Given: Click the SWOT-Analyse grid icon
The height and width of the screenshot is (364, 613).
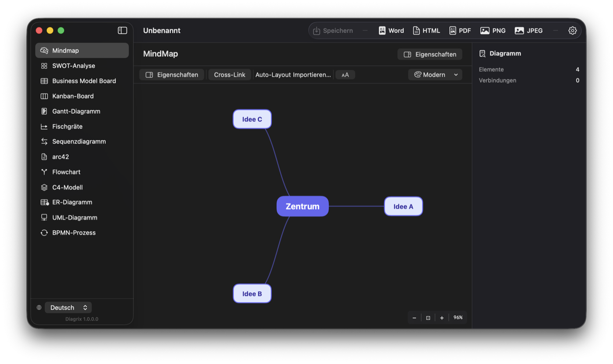Looking at the screenshot, I should (44, 66).
